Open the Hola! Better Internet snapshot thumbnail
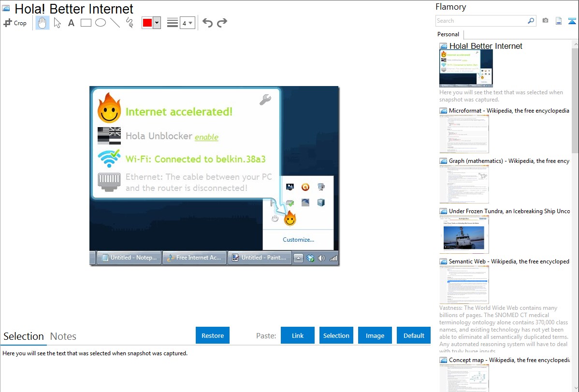The width and height of the screenshot is (579, 392). pyautogui.click(x=466, y=68)
